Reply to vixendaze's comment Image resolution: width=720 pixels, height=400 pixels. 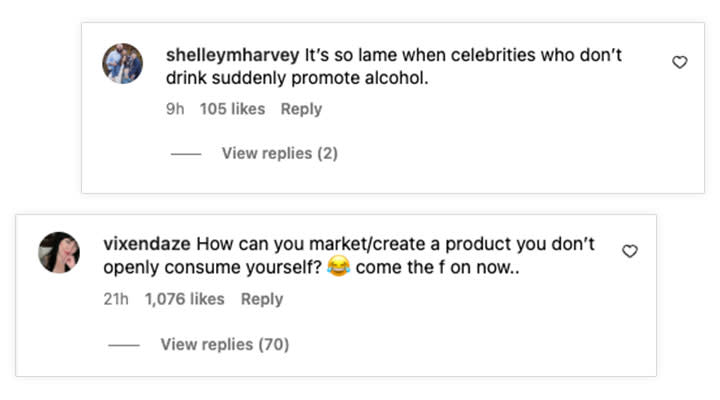(x=262, y=298)
